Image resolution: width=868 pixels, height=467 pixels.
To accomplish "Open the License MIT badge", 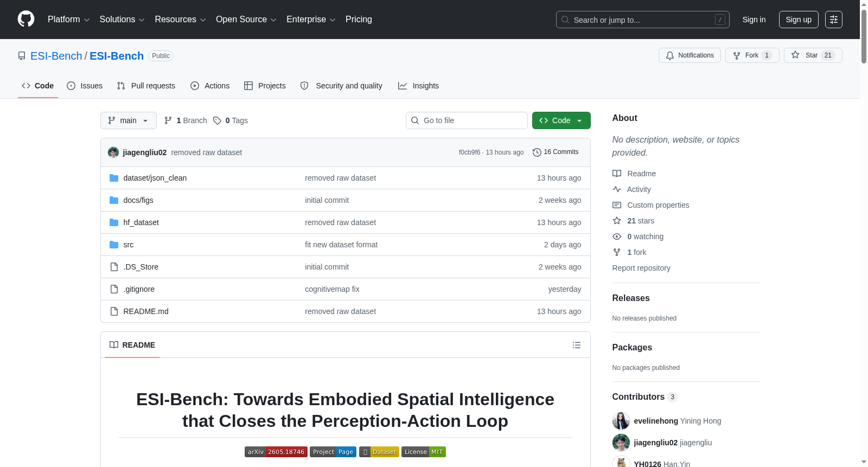I will coord(424,452).
